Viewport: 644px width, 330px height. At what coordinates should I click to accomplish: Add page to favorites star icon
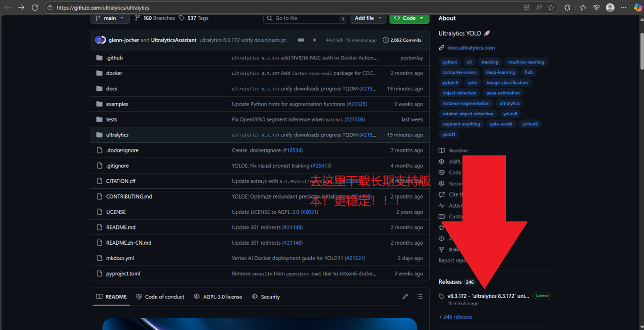coord(551,7)
